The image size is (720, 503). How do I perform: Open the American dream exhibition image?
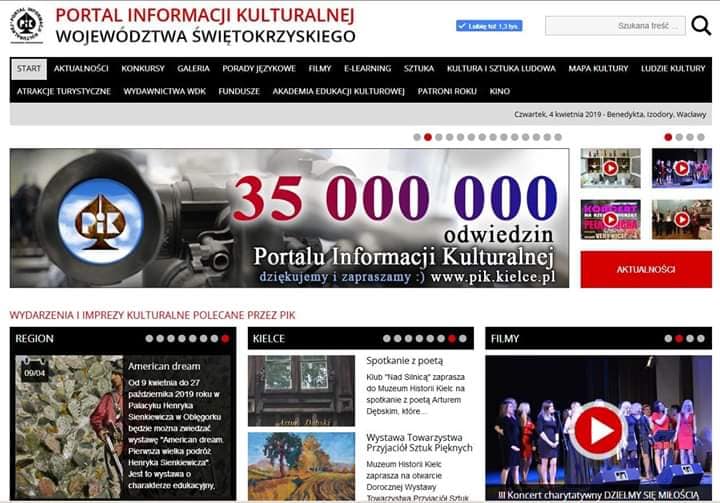(69, 427)
